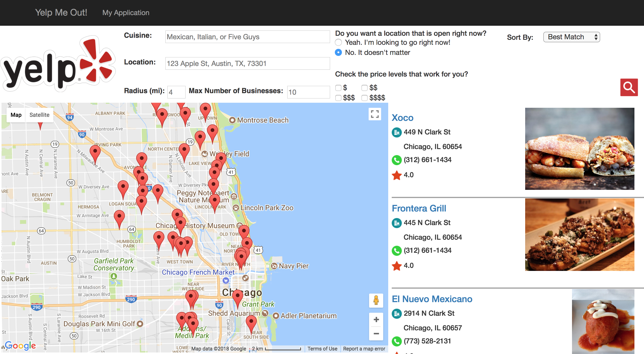
Task: Check the $$ price level checkbox
Action: (x=364, y=88)
